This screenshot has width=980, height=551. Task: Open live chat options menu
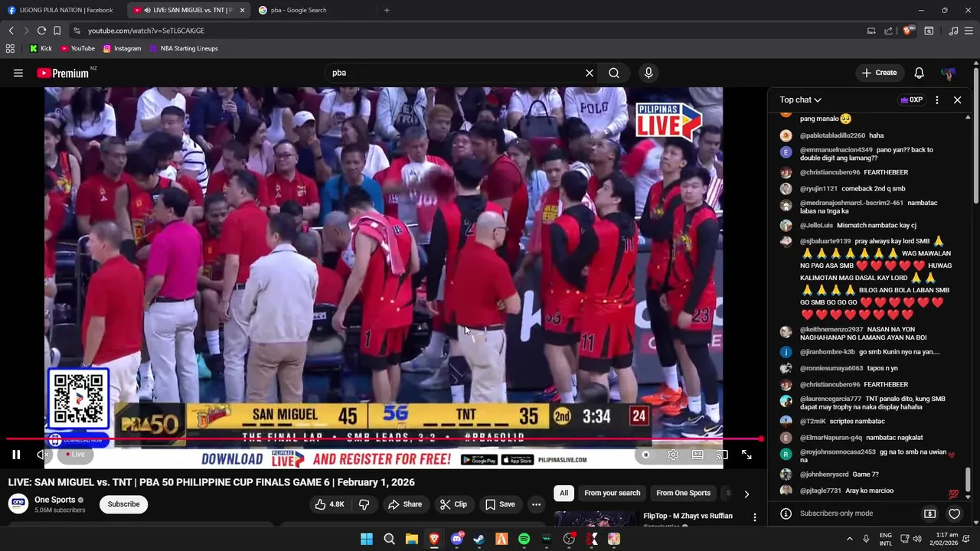pos(937,99)
